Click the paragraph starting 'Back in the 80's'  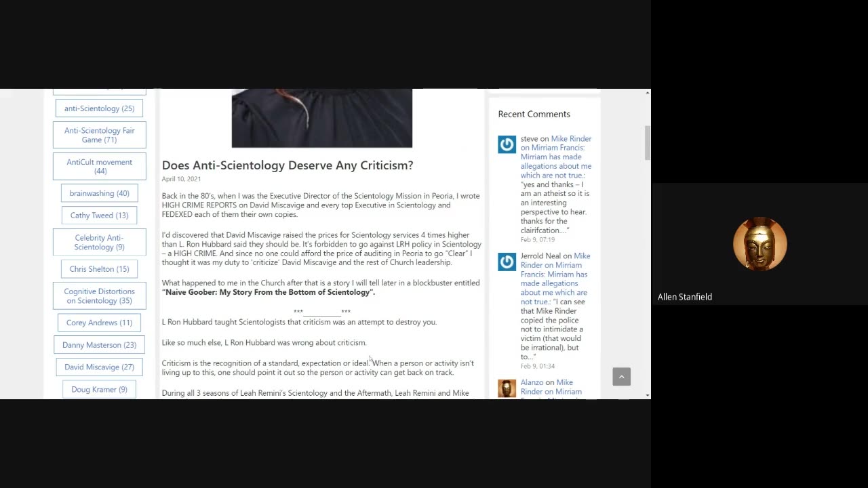click(x=321, y=205)
